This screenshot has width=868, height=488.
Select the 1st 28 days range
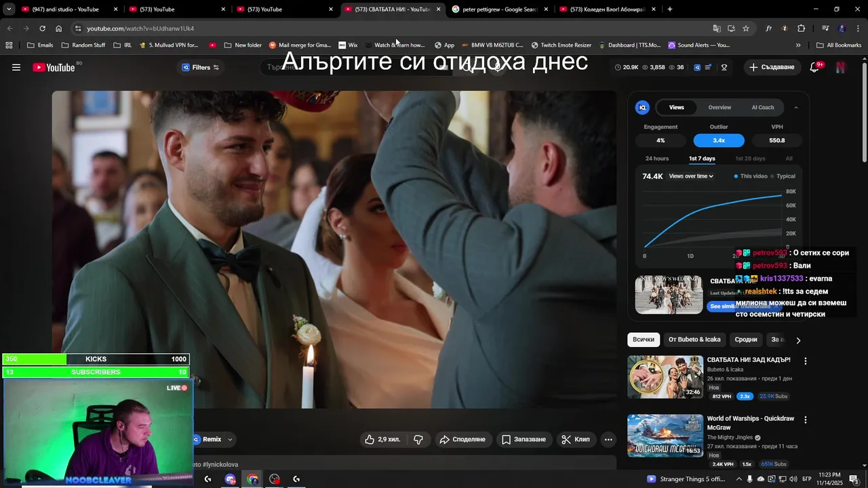(750, 159)
